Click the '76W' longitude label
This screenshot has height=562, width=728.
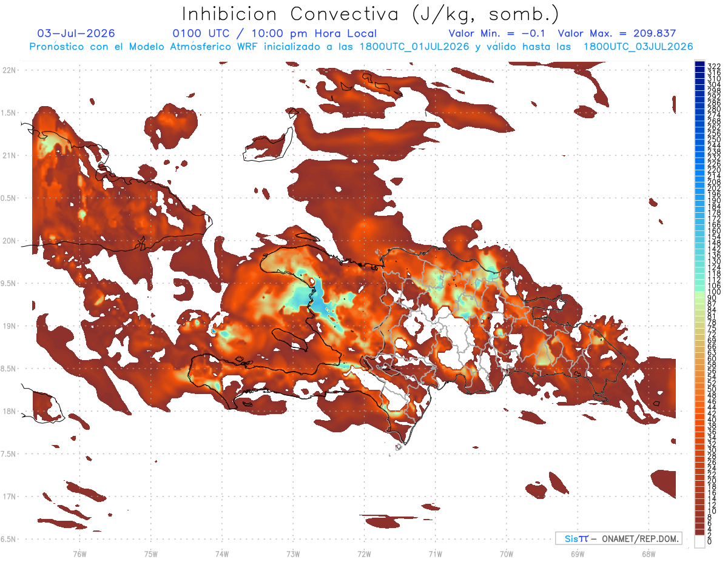click(x=79, y=554)
